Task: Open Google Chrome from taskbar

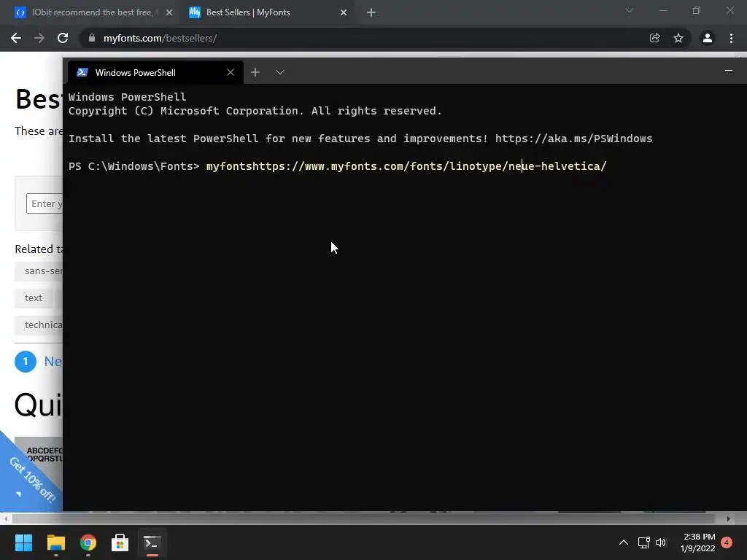Action: click(x=88, y=542)
